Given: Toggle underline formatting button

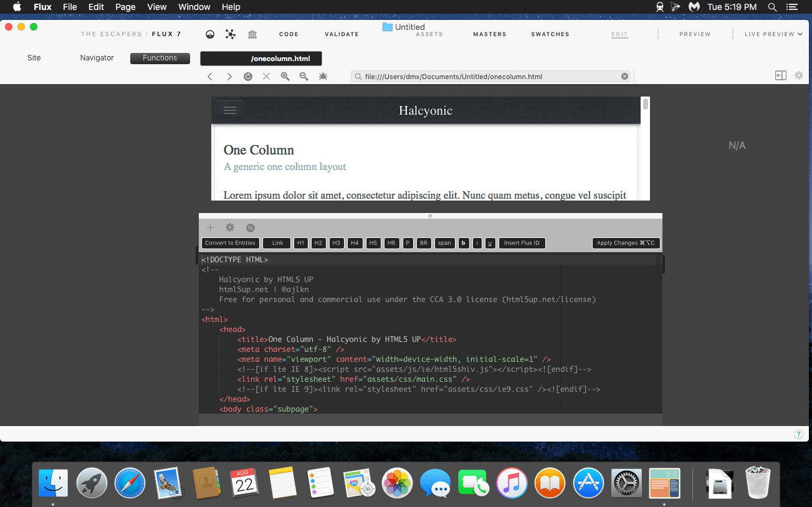Looking at the screenshot, I should 490,243.
